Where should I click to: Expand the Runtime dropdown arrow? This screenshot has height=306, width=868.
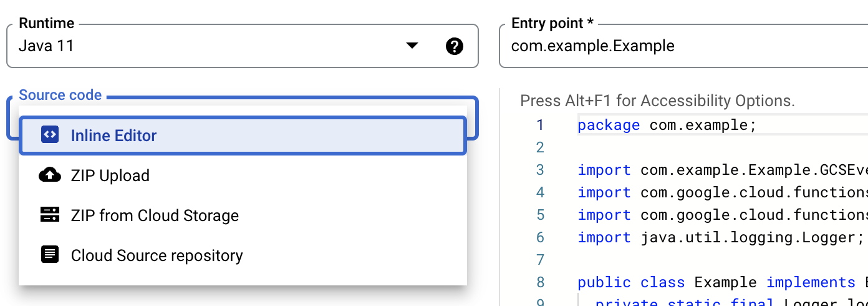pyautogui.click(x=412, y=46)
